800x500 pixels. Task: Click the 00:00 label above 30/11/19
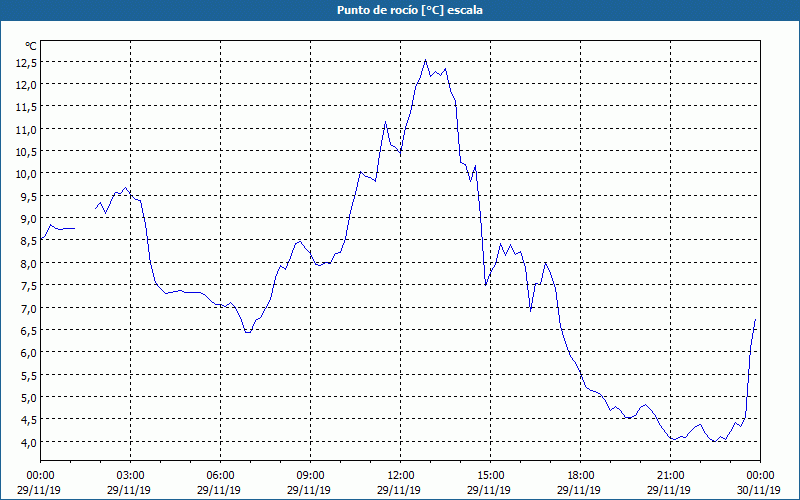point(760,476)
